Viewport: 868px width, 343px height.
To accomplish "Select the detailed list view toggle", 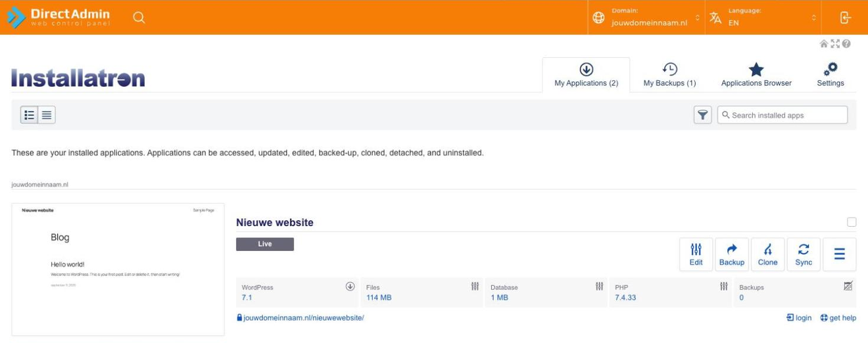I will click(29, 115).
